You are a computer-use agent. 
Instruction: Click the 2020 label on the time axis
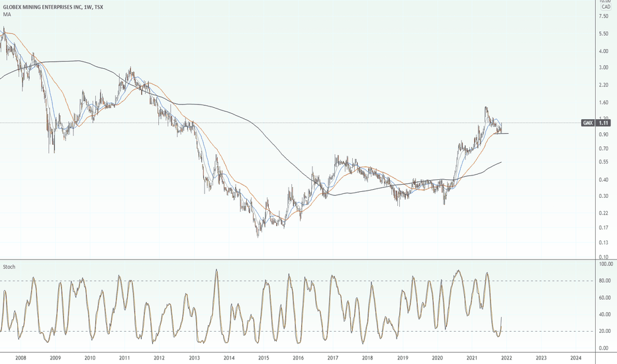[x=437, y=358]
